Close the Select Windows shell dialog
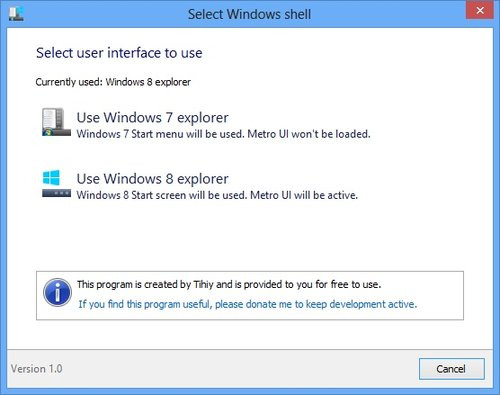The width and height of the screenshot is (500, 395). pos(480,11)
